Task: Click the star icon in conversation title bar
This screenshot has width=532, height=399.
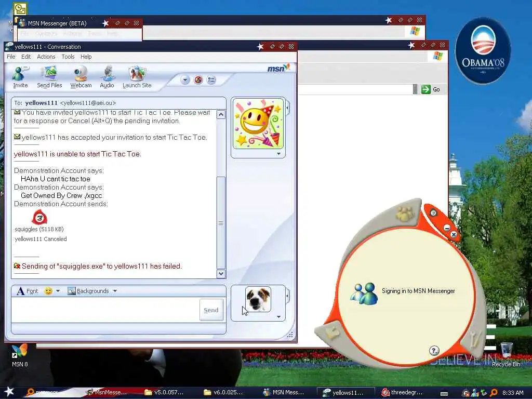Action: 260,46
